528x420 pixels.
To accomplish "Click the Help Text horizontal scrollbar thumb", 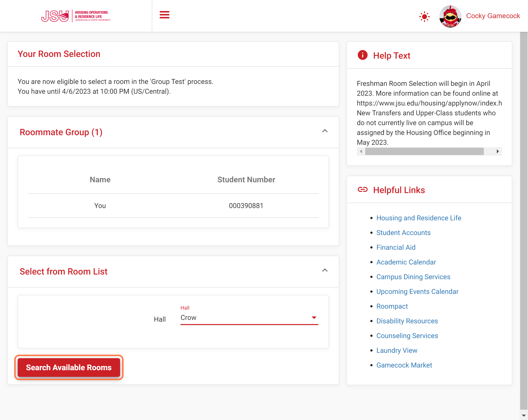I will click(x=424, y=151).
